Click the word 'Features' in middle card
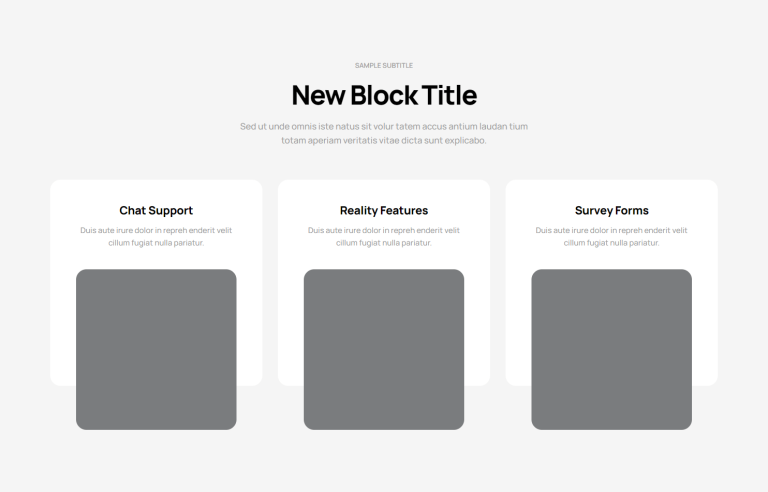The height and width of the screenshot is (492, 768). pos(405,210)
